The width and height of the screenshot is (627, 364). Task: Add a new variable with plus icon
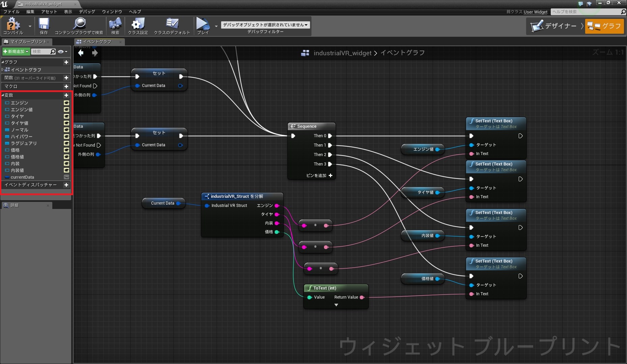66,95
